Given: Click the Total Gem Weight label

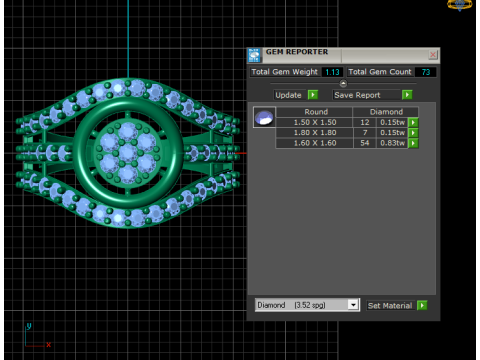Looking at the screenshot, I should pyautogui.click(x=285, y=72).
